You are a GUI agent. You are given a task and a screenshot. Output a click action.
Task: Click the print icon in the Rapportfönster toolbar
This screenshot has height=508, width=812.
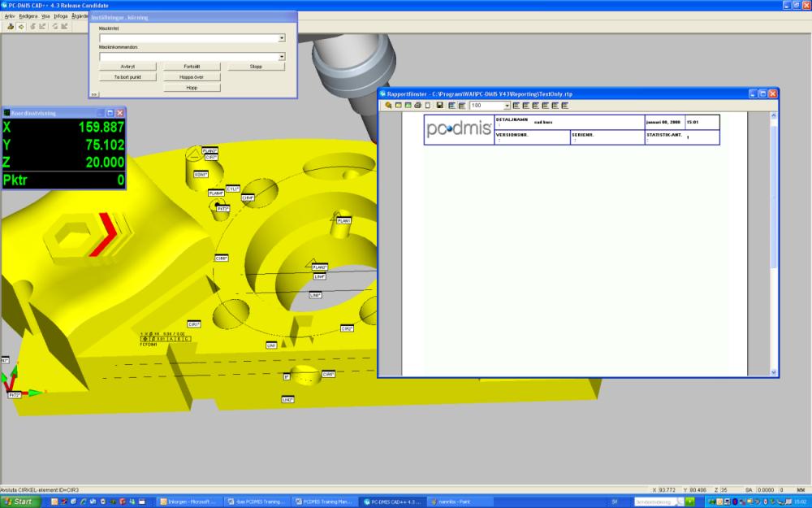tap(417, 105)
